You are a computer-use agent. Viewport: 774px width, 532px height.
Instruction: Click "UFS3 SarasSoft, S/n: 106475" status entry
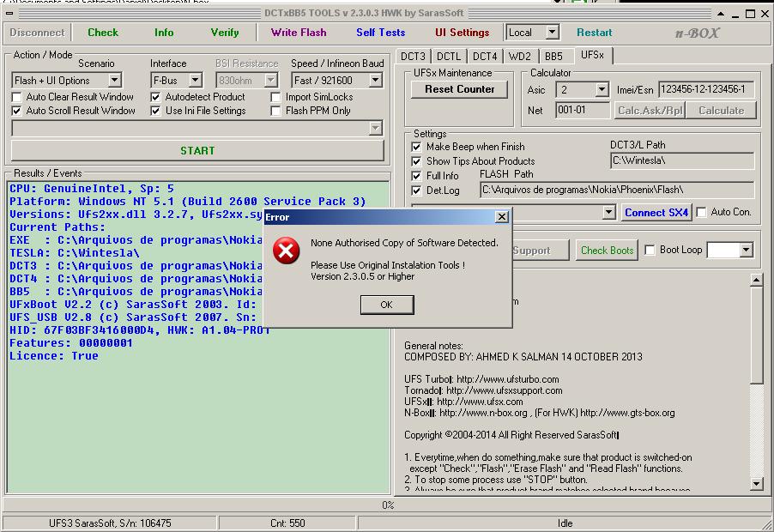[x=110, y=523]
